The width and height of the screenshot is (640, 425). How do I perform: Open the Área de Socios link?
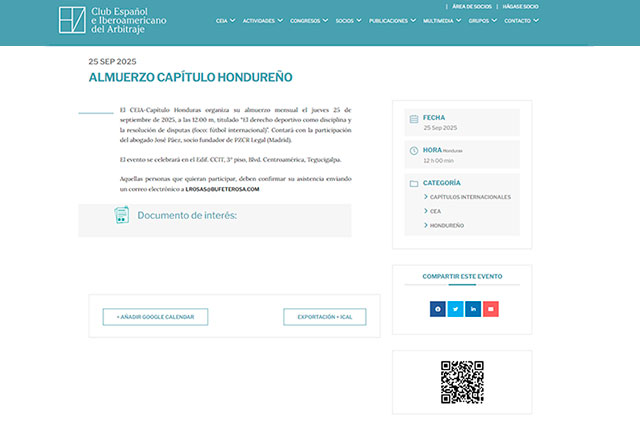click(471, 6)
